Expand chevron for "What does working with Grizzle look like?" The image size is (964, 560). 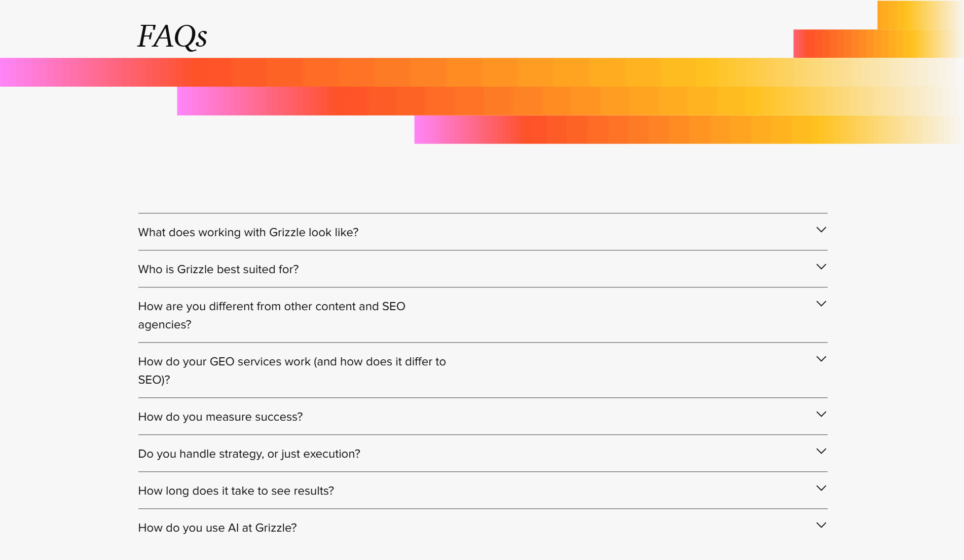pos(821,230)
